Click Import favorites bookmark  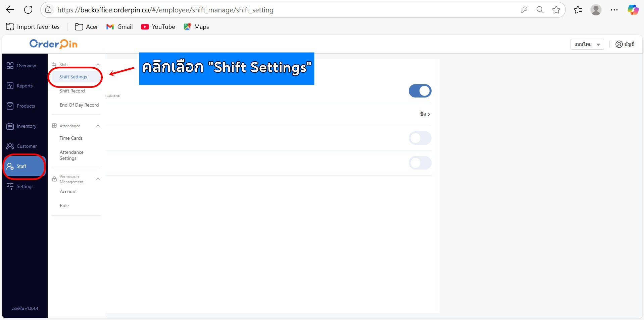point(33,27)
